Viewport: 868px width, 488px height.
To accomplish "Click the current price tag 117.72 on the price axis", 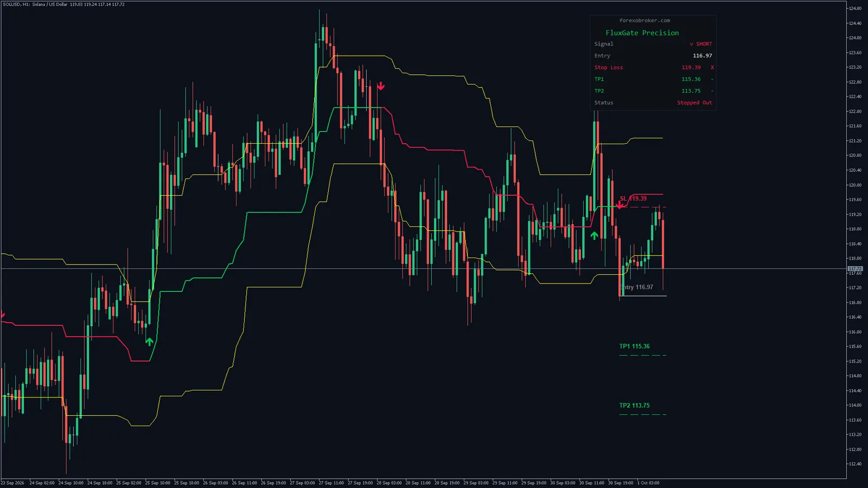I will [x=855, y=268].
